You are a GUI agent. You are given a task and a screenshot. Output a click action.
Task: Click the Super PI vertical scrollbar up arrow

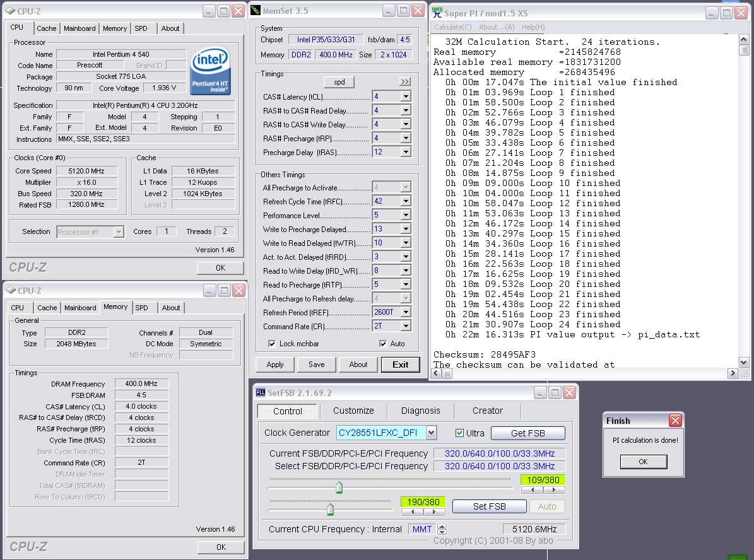(x=743, y=39)
